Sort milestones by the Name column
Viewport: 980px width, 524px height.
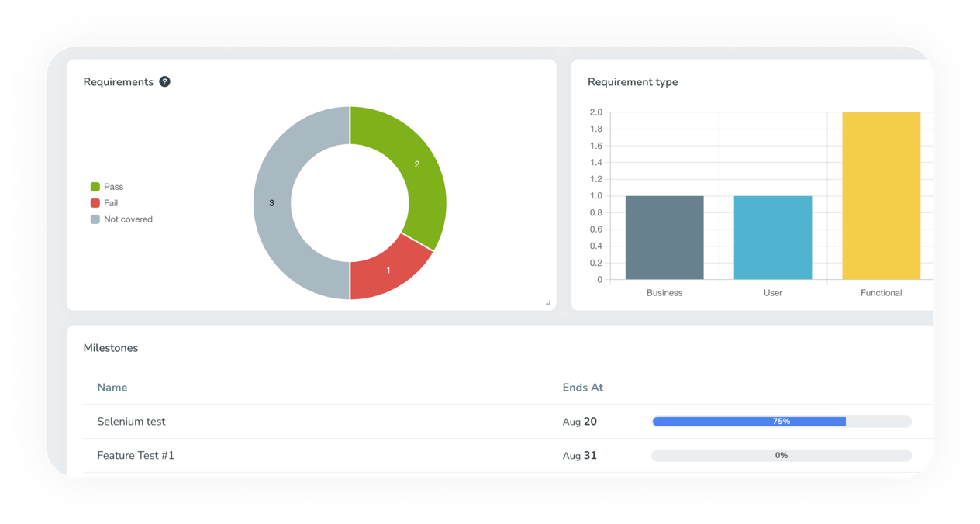click(x=112, y=387)
